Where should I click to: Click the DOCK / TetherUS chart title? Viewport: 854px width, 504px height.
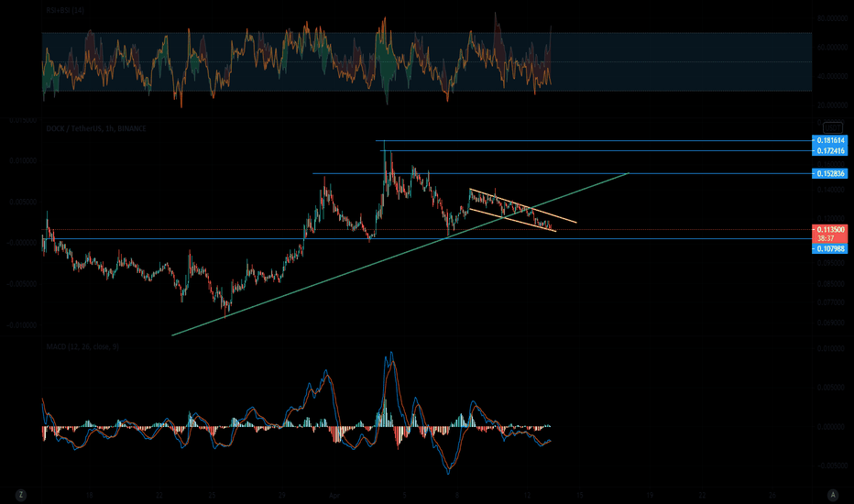click(x=96, y=128)
